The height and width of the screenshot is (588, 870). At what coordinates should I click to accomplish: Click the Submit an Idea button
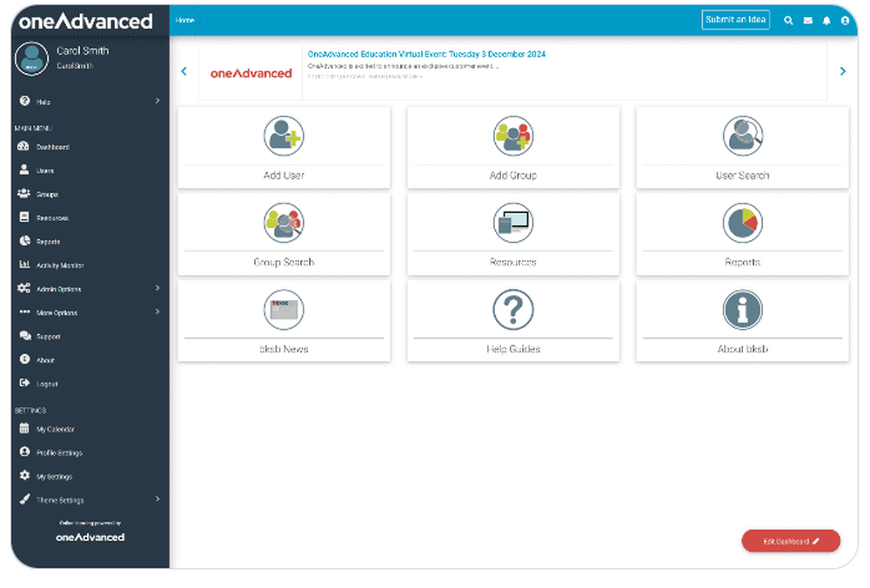tap(735, 19)
